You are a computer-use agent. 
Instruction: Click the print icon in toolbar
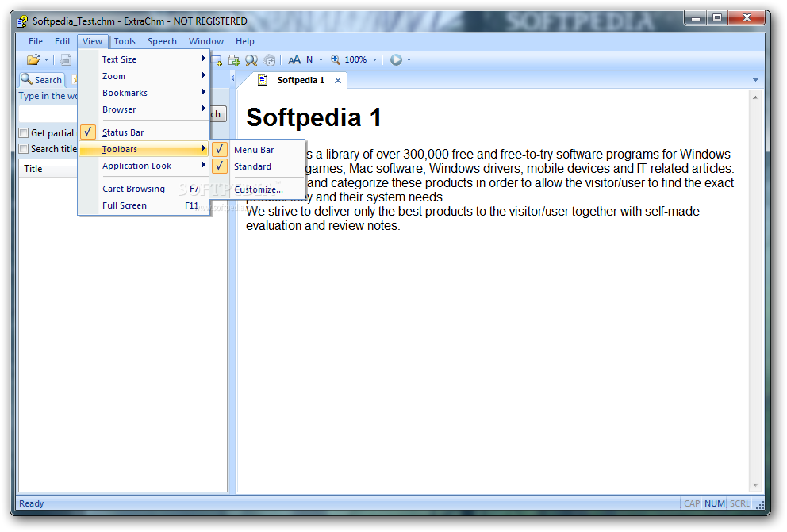(65, 60)
